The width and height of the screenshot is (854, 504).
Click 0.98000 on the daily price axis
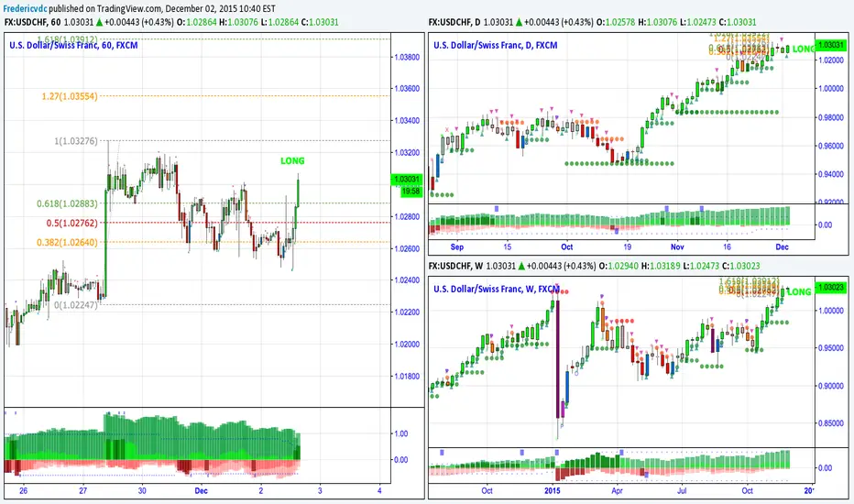830,117
